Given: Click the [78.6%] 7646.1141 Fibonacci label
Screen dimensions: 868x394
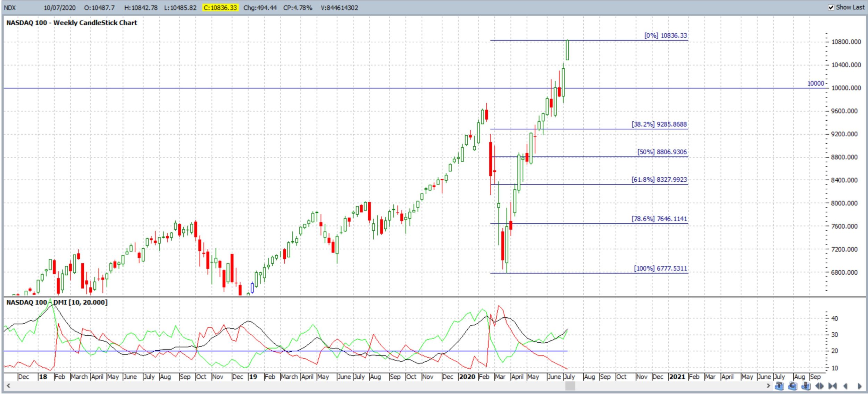Looking at the screenshot, I should pyautogui.click(x=659, y=219).
